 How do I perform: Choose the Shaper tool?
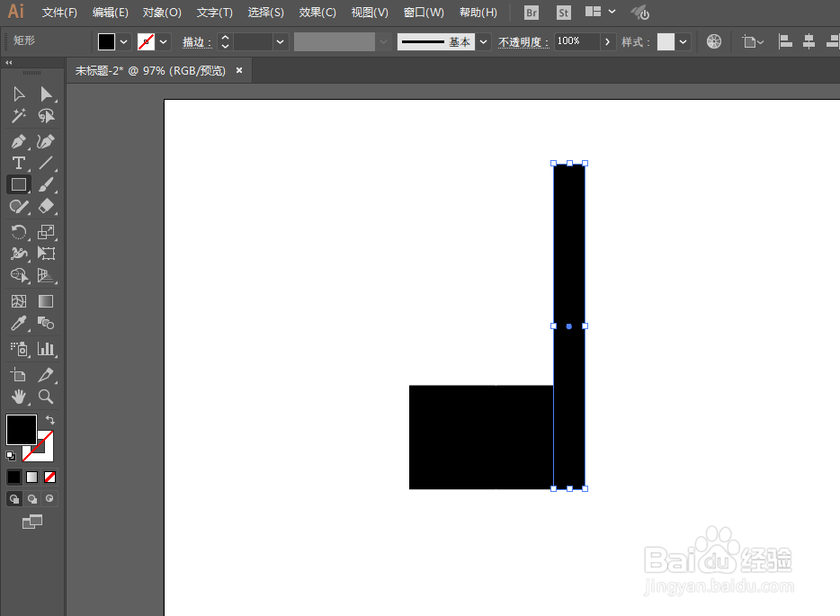point(19,206)
